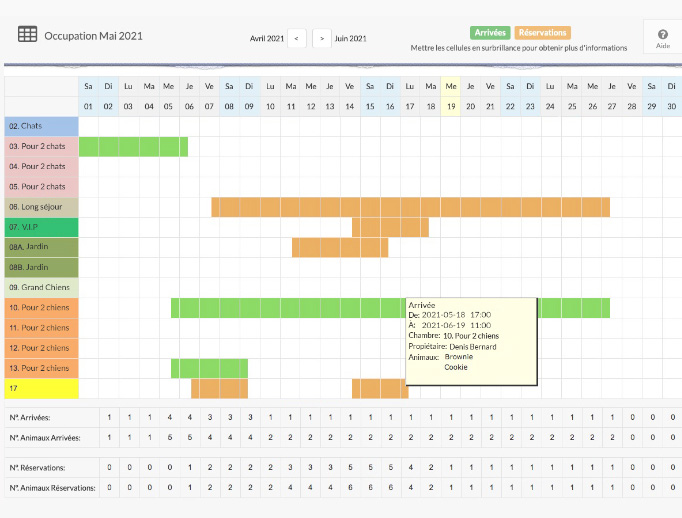Click the room 17 reservation bar starting day 06

(219, 389)
